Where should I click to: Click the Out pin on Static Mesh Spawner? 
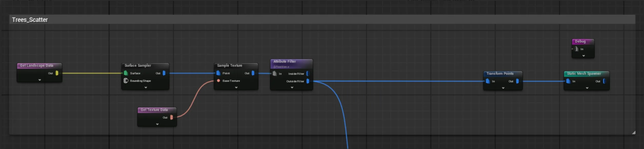pyautogui.click(x=604, y=81)
